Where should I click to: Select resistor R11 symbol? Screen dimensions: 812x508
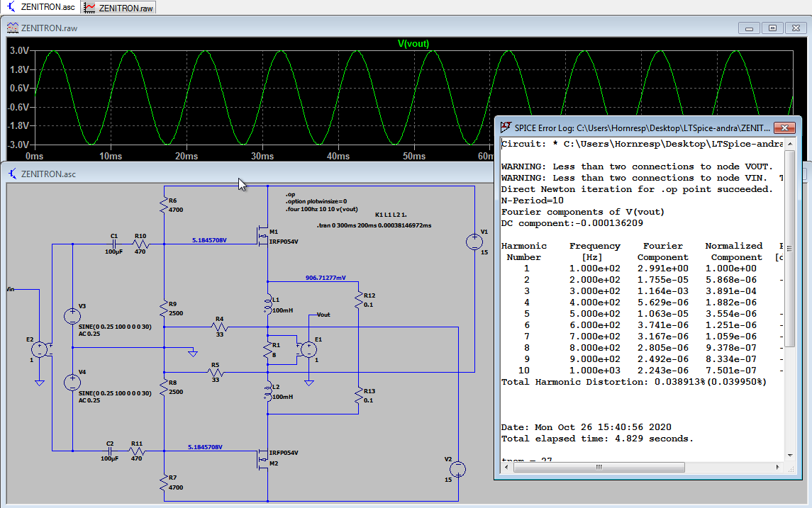coord(136,451)
